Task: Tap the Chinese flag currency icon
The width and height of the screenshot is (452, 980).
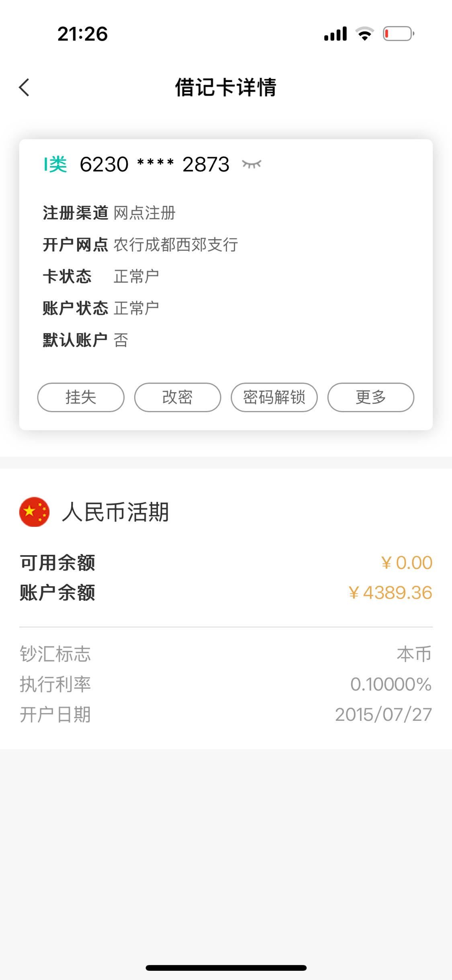Action: click(x=34, y=512)
